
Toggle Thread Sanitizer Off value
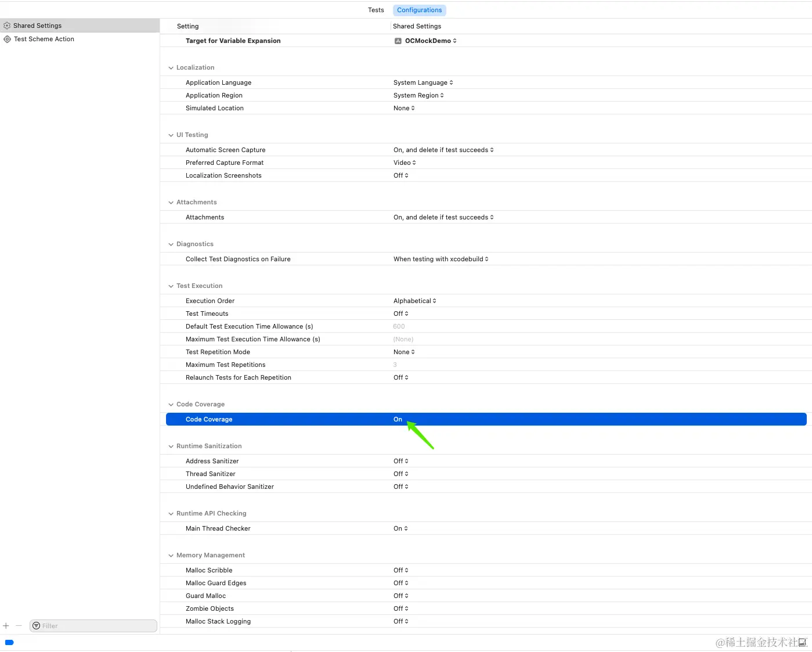coord(401,474)
